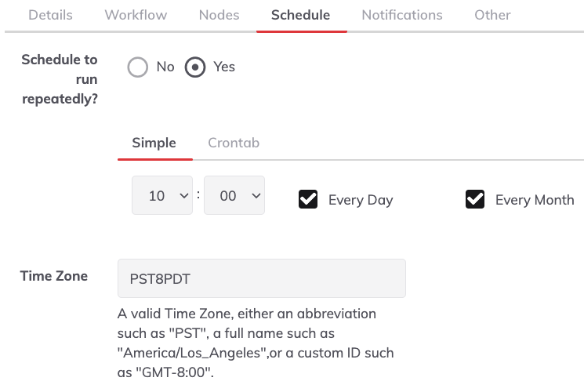
Task: Select the Simple schedule tab
Action: point(154,143)
